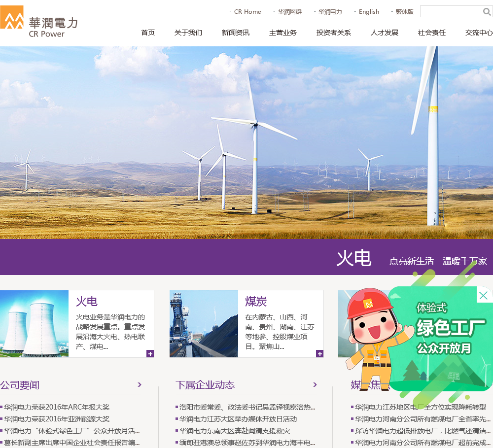This screenshot has width=493, height=448.
Task: Open 华润电力荣获2016年亚洲能源大奖 news
Action: click(x=57, y=419)
